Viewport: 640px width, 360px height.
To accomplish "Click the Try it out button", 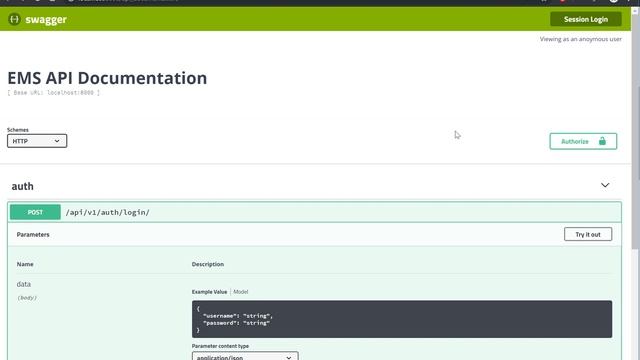I will [588, 234].
